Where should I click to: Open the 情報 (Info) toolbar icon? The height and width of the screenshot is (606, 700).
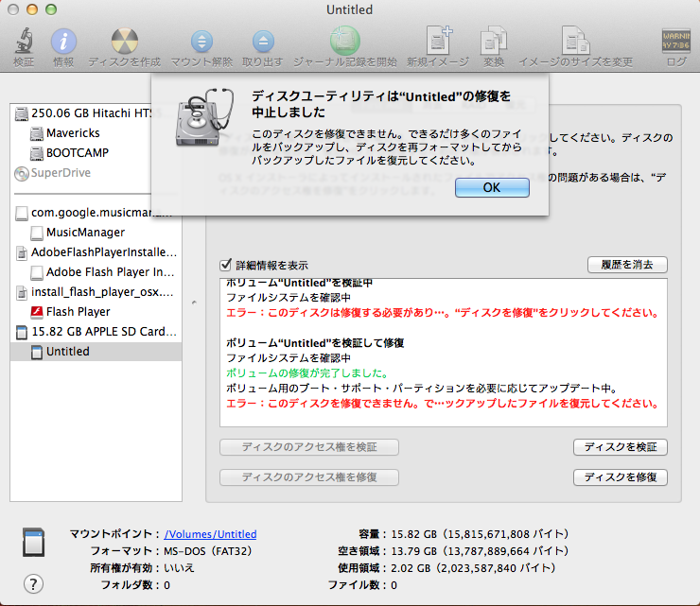coord(63,42)
